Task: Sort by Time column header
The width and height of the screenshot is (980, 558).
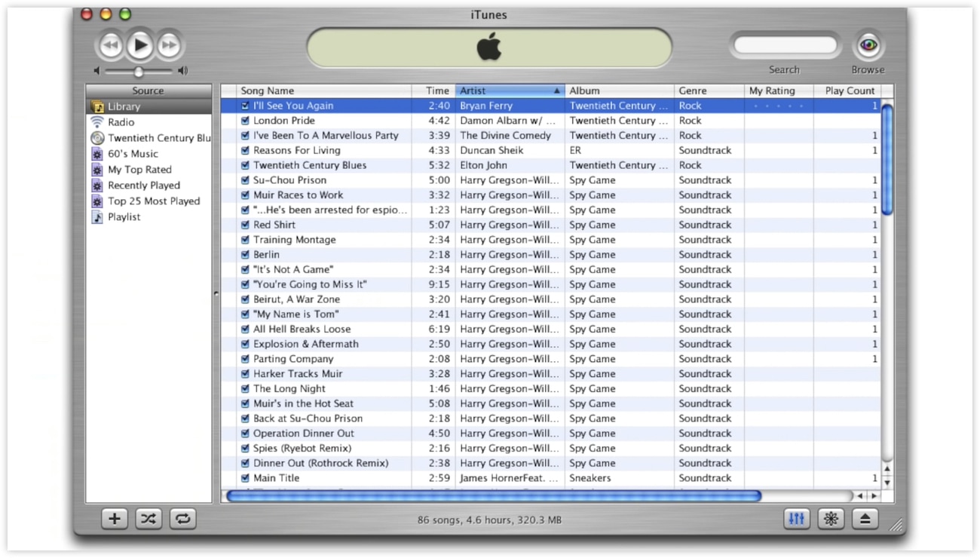Action: click(433, 90)
